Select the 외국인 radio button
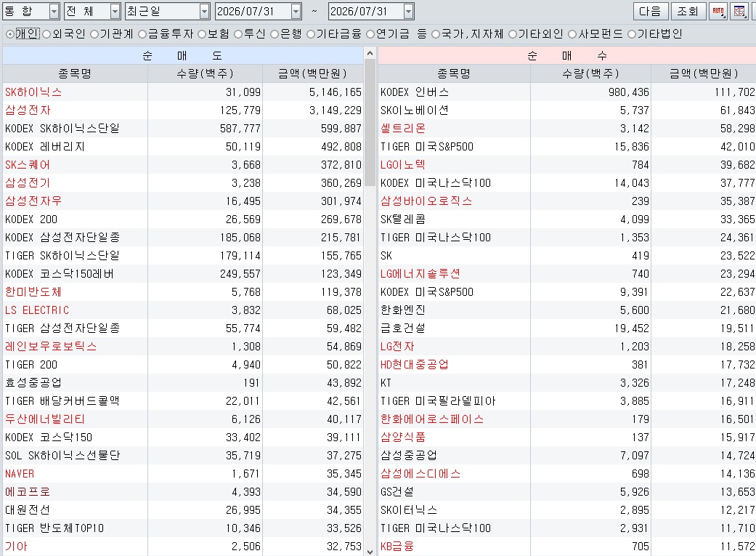756x556 pixels. tap(46, 34)
